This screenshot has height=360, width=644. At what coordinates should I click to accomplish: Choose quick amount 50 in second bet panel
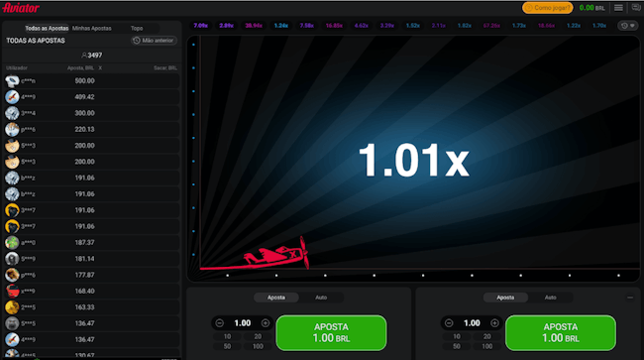(x=457, y=346)
